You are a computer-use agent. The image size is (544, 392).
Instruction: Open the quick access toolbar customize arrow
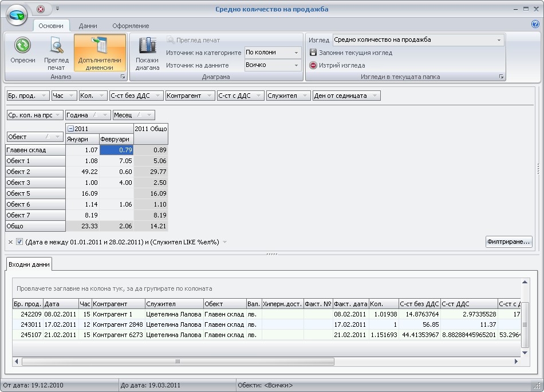tap(58, 9)
